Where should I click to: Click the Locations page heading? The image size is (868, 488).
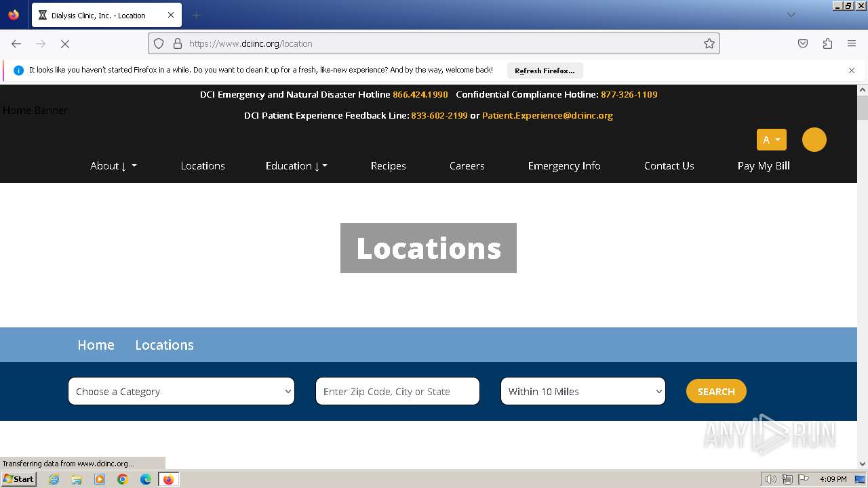[429, 248]
